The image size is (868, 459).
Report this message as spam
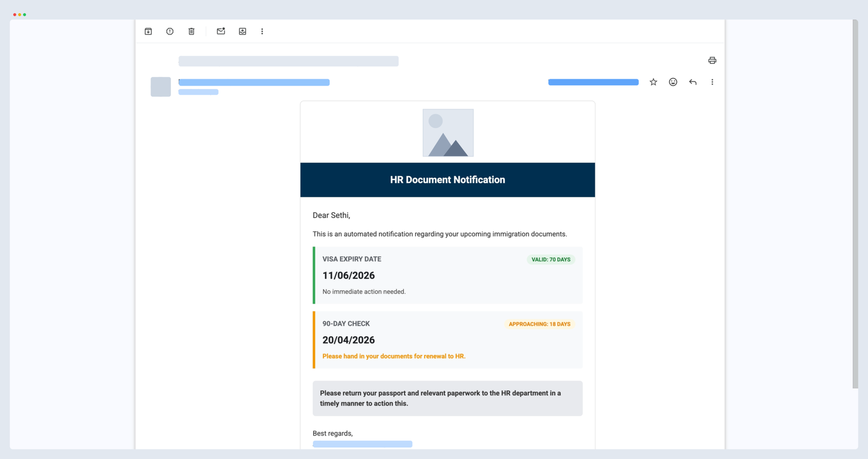tap(170, 31)
